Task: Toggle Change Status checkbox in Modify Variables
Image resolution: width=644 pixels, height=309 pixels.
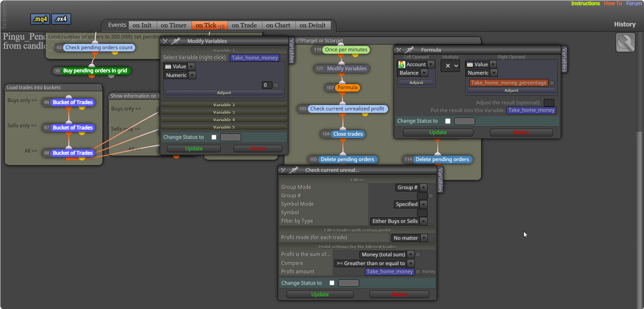Action: point(214,137)
